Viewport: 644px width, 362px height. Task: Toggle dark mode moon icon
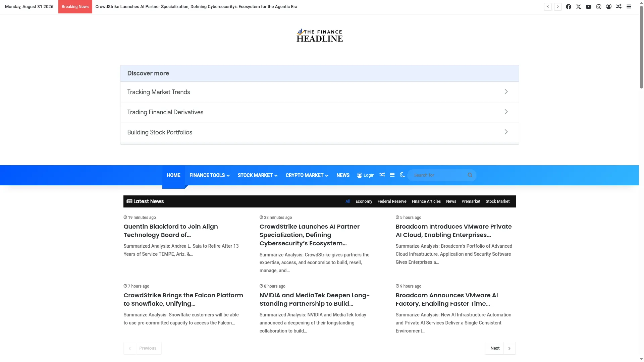402,175
